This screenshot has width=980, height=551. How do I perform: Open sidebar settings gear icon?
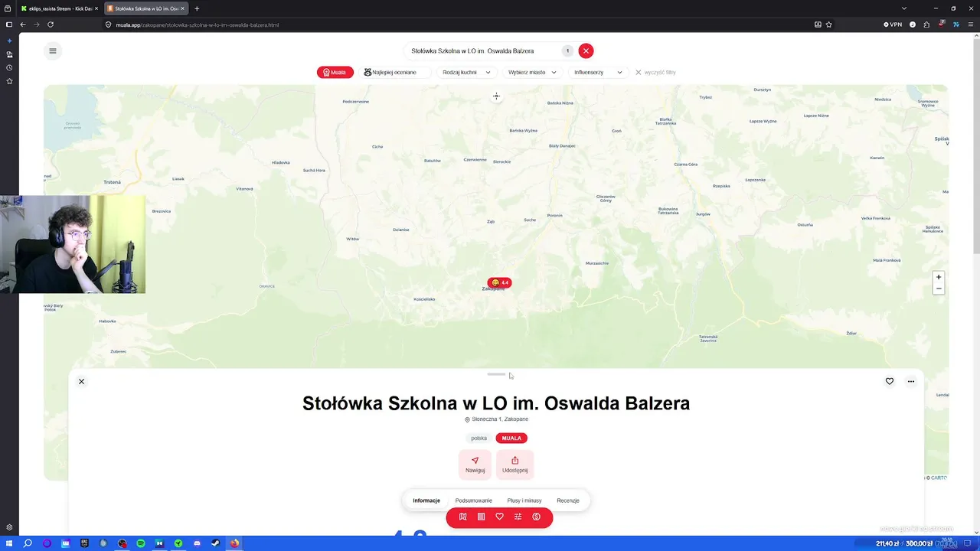pos(9,527)
